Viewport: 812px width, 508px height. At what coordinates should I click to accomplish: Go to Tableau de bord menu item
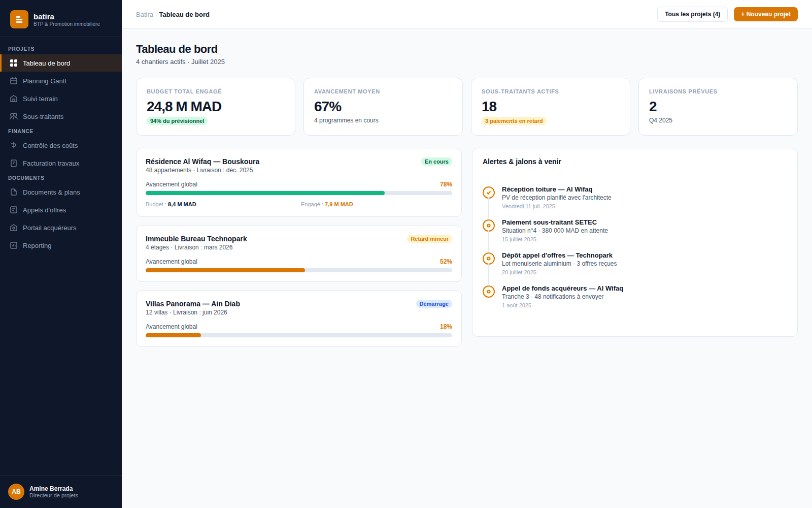coord(61,63)
